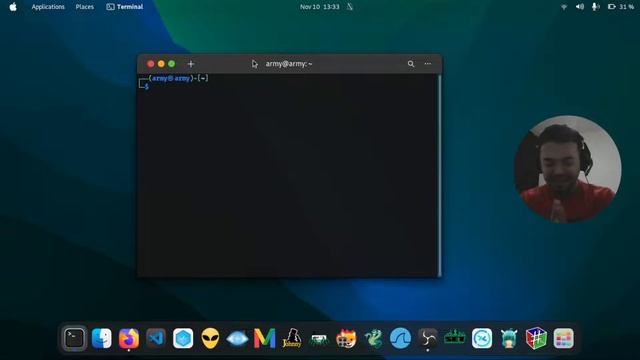Open the date and time Nov 10 13:33

[x=320, y=7]
